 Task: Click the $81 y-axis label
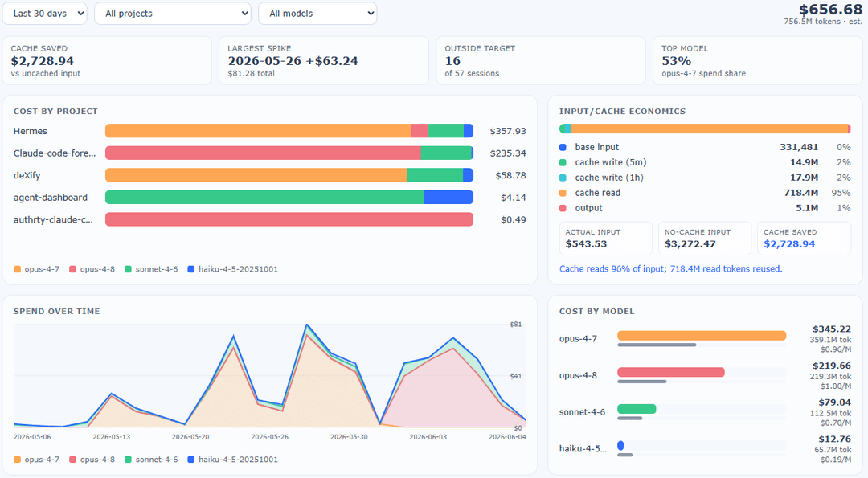click(x=515, y=325)
